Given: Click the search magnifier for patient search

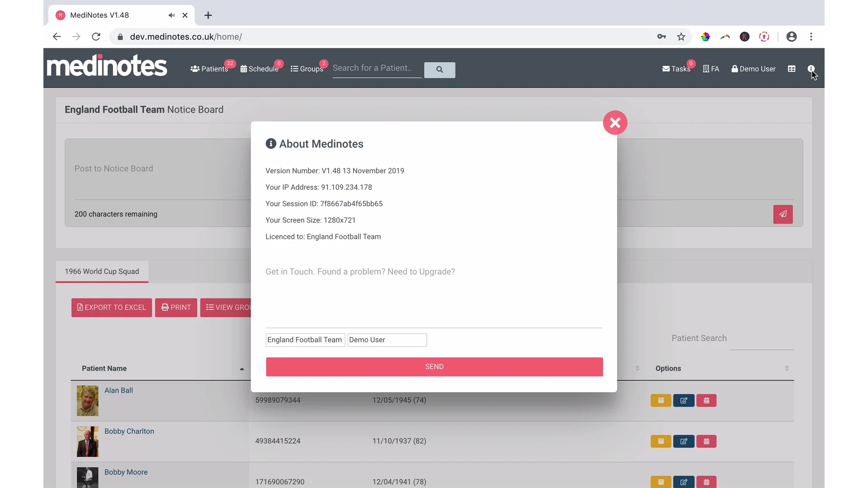Looking at the screenshot, I should 439,70.
